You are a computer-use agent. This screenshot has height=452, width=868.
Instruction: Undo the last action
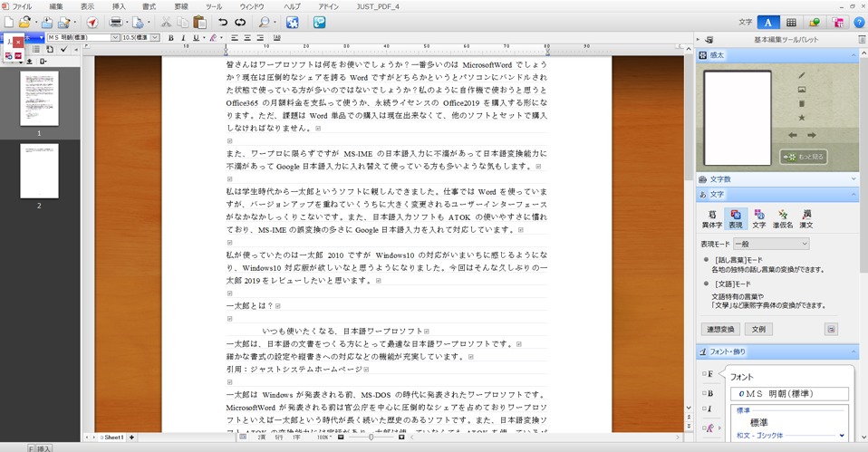click(x=223, y=22)
